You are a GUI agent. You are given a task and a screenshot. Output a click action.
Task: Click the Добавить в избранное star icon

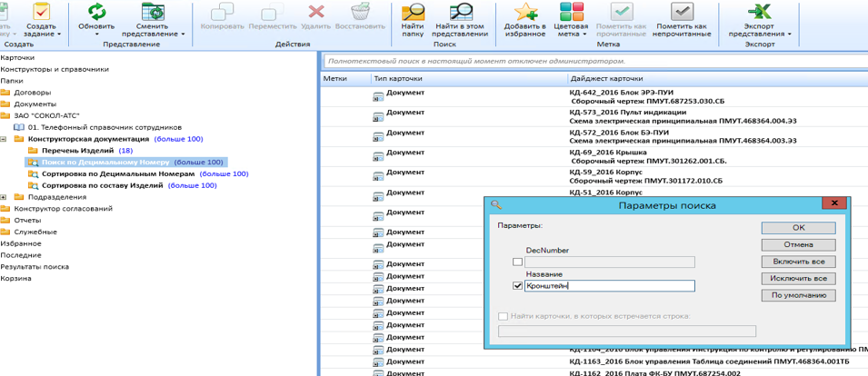[x=524, y=11]
